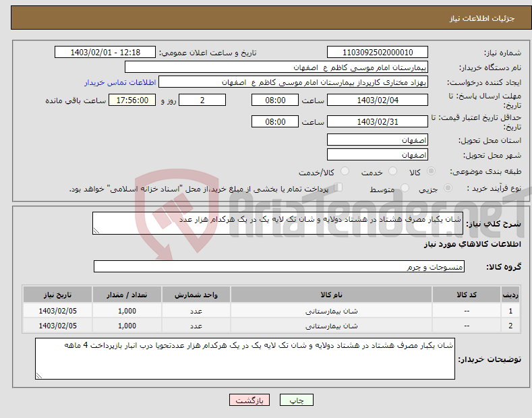The height and width of the screenshot is (418, 532).
Task: Click resize handle of description textarea
Action: pos(96,231)
